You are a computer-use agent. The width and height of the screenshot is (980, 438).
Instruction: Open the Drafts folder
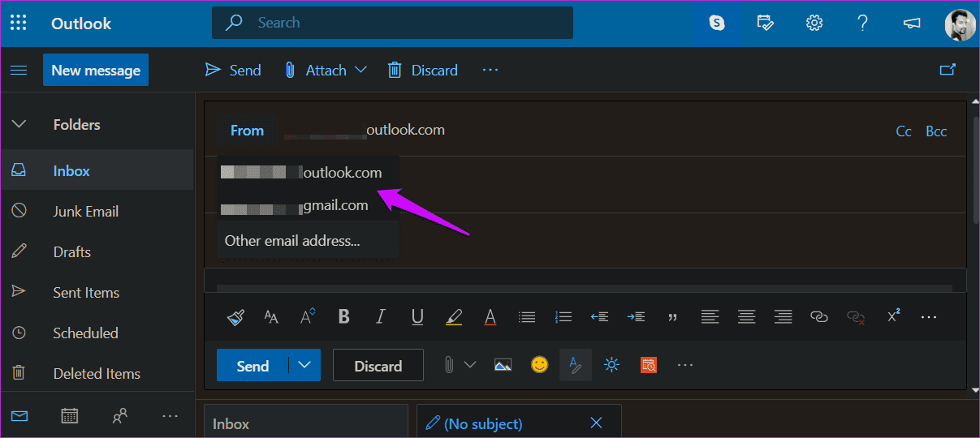pos(97,252)
